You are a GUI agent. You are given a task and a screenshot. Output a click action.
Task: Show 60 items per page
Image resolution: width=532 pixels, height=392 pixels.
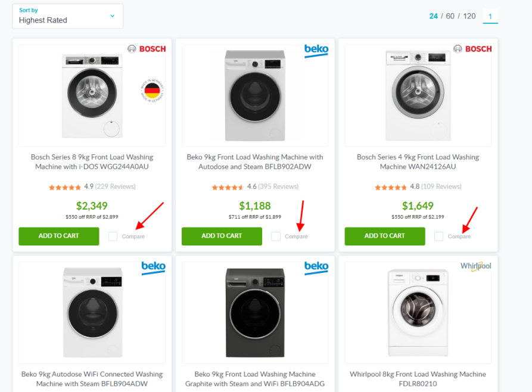point(450,16)
